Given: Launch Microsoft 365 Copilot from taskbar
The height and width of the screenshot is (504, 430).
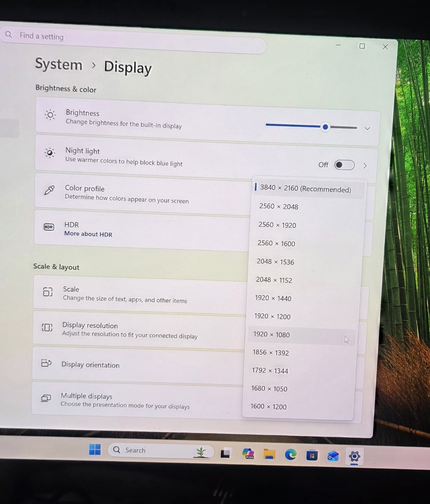Looking at the screenshot, I should coord(248,454).
